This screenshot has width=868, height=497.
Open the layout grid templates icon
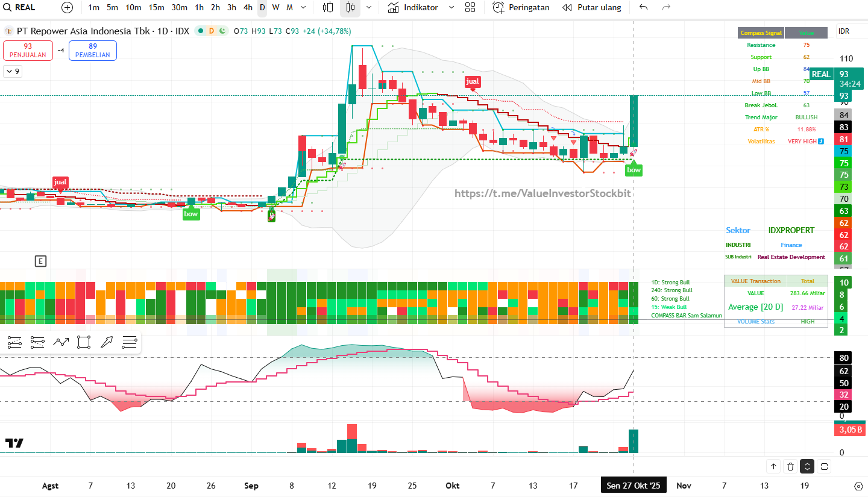click(x=470, y=8)
